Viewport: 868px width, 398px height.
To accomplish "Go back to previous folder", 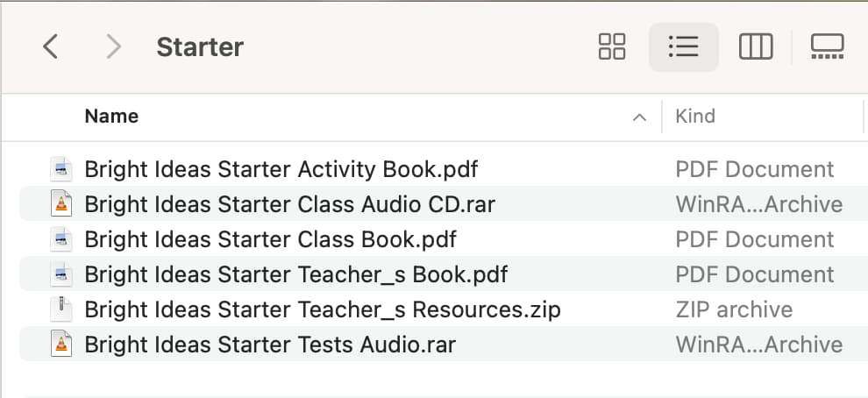I will click(50, 46).
